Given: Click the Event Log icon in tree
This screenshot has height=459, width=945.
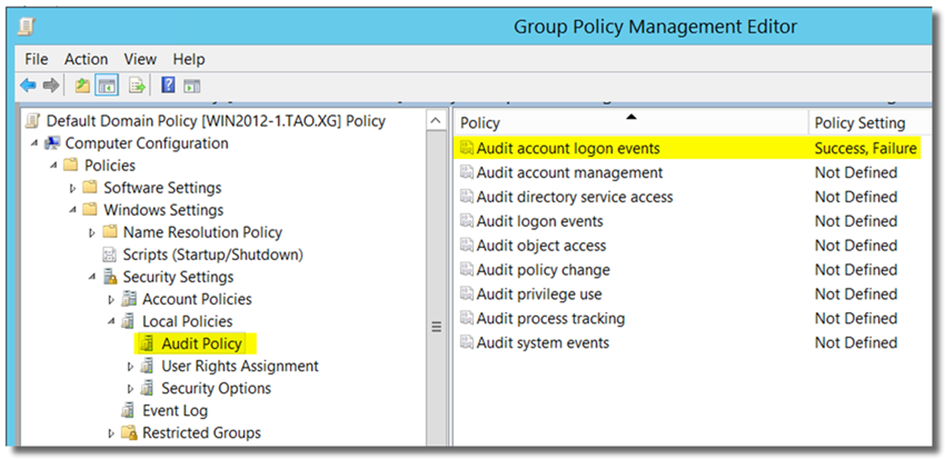Looking at the screenshot, I should pos(129,411).
